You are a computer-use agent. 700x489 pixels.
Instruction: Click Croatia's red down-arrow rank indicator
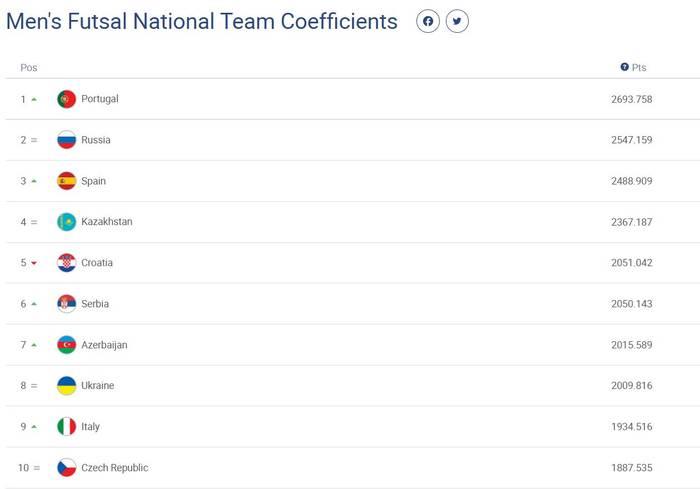(34, 263)
